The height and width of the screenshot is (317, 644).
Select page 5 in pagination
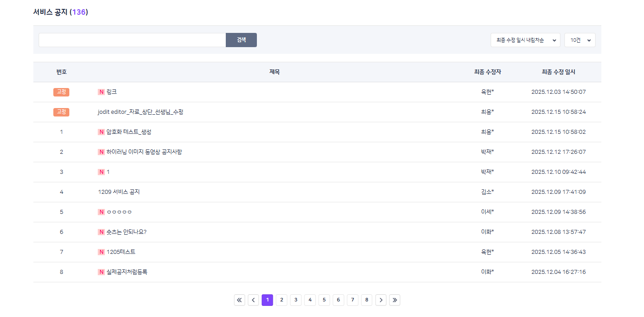point(324,300)
